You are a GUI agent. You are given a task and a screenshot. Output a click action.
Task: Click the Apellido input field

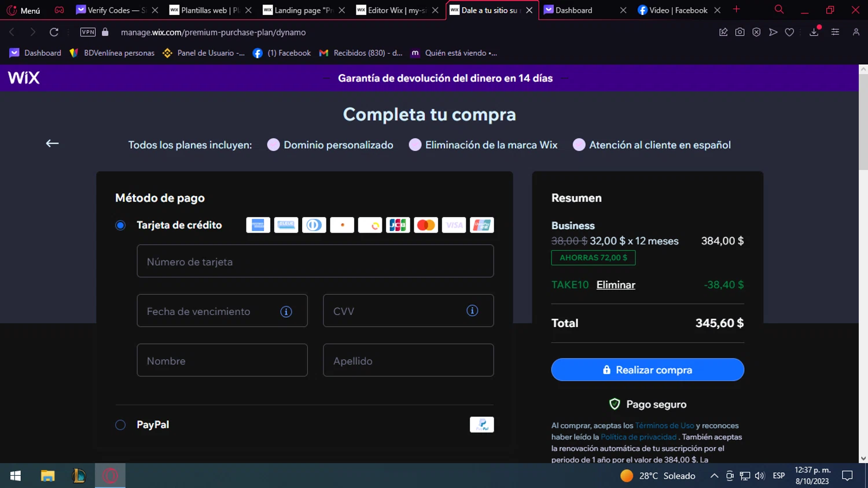[x=409, y=360]
